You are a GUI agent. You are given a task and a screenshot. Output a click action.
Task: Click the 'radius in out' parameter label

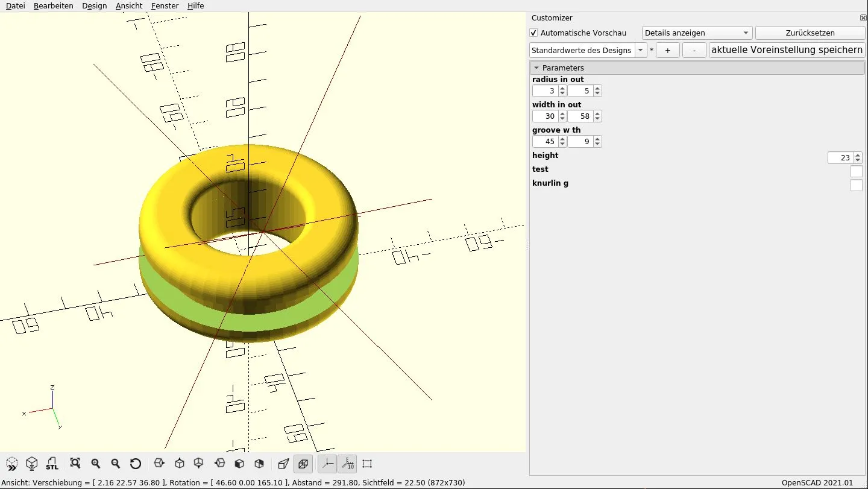(x=558, y=80)
